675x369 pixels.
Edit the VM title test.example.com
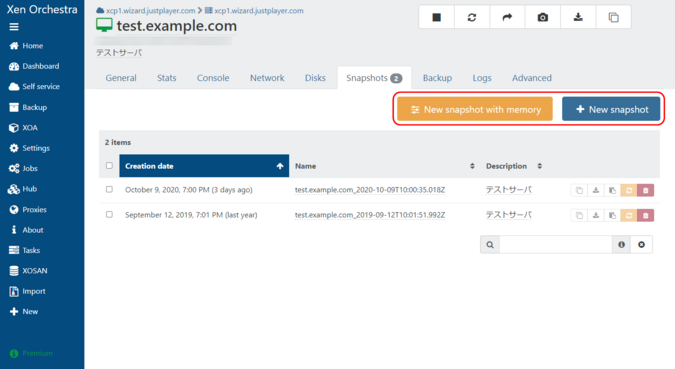click(x=176, y=26)
